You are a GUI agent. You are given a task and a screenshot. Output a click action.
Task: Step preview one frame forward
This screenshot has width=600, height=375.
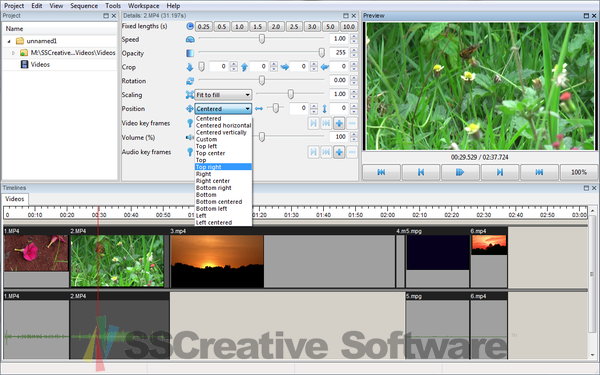coord(500,172)
